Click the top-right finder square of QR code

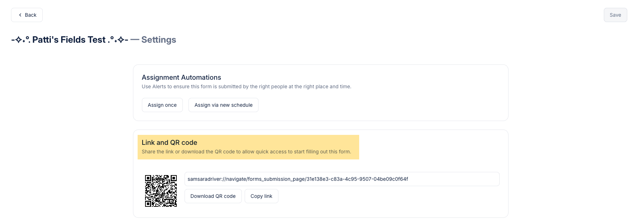click(x=174, y=178)
